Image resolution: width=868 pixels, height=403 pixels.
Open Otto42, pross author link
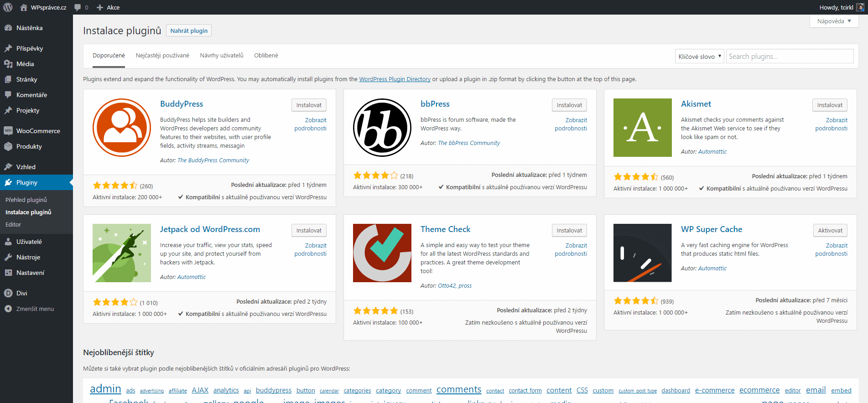coord(455,286)
